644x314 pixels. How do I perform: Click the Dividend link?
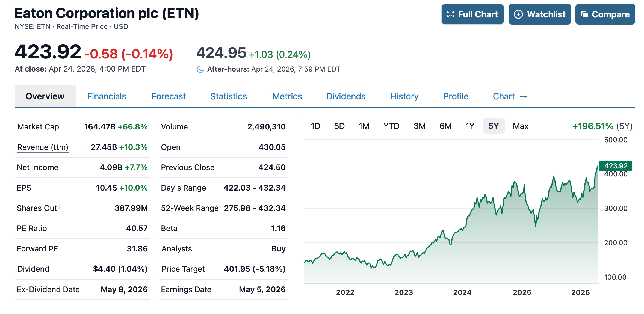click(x=33, y=269)
